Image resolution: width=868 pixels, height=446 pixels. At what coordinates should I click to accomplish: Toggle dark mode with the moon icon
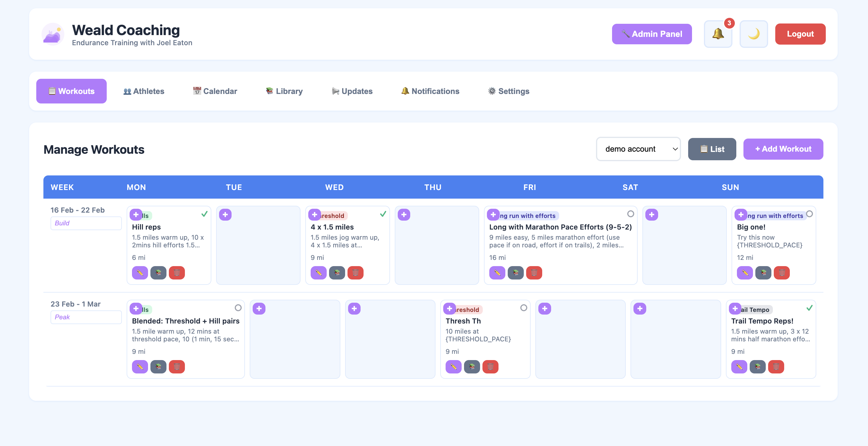point(754,34)
